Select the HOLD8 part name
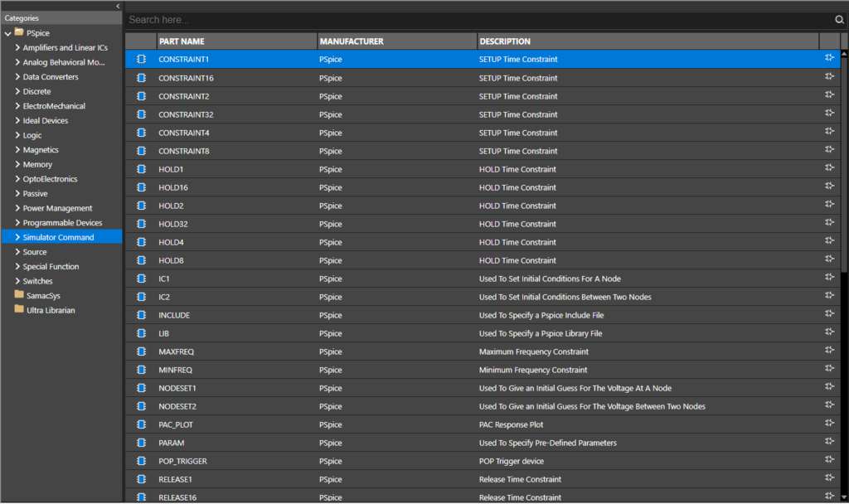This screenshot has width=849, height=504. click(x=171, y=260)
